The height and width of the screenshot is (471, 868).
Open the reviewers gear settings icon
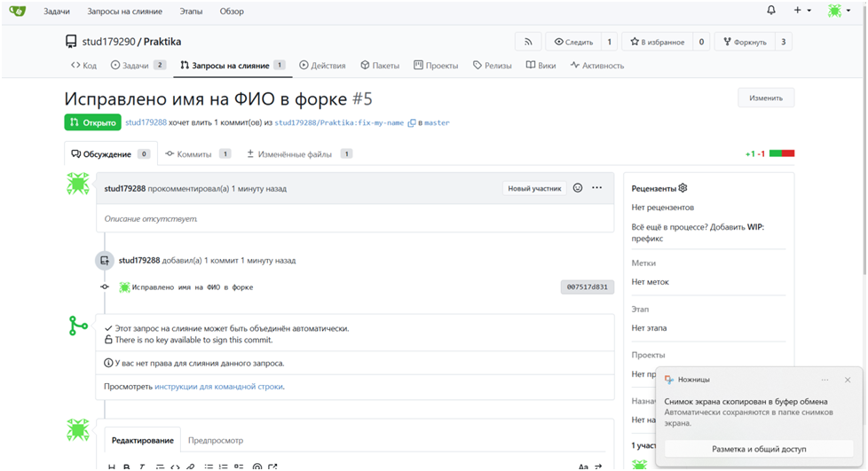coord(683,188)
